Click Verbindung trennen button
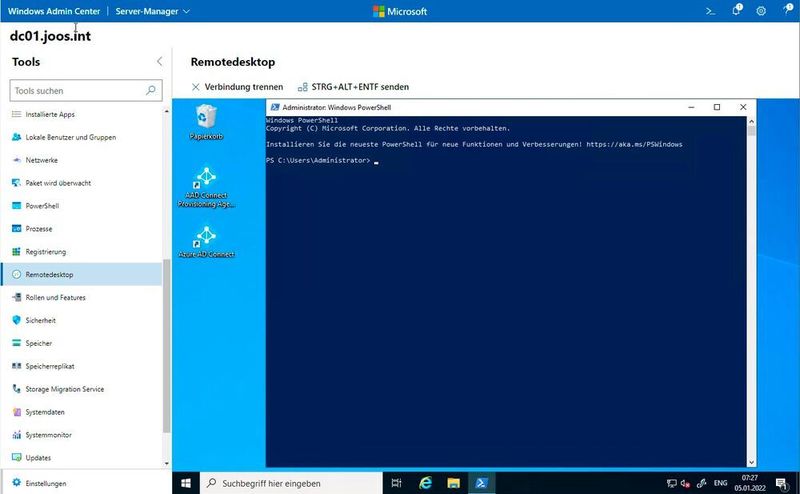The image size is (800, 494). tap(237, 87)
